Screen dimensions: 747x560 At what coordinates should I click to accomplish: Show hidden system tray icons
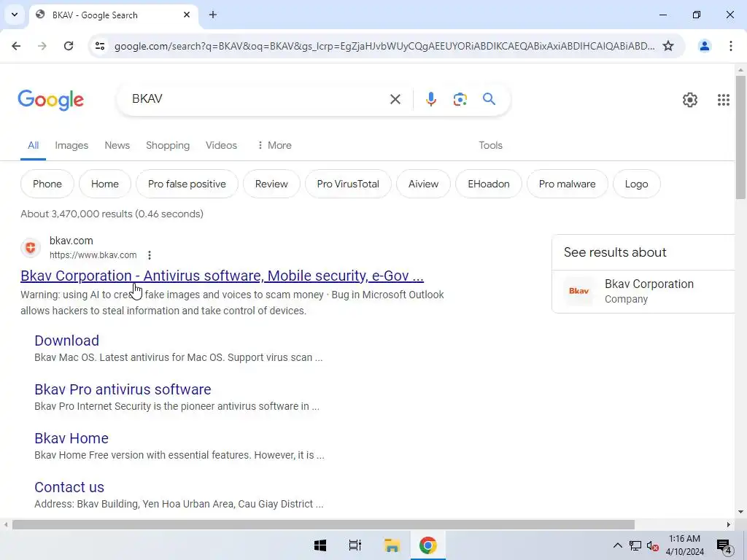pos(617,545)
